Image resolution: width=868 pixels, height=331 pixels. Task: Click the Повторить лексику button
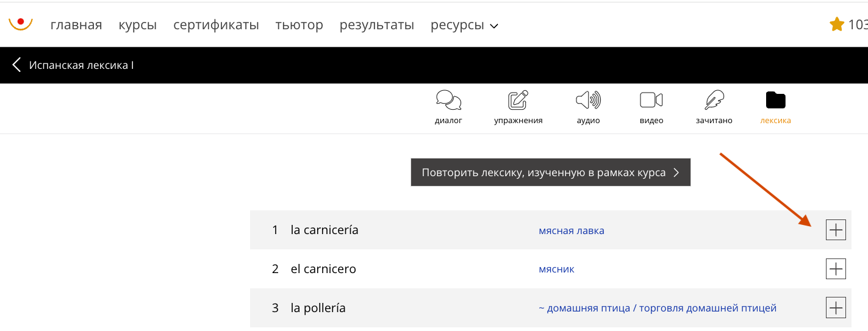coord(551,173)
